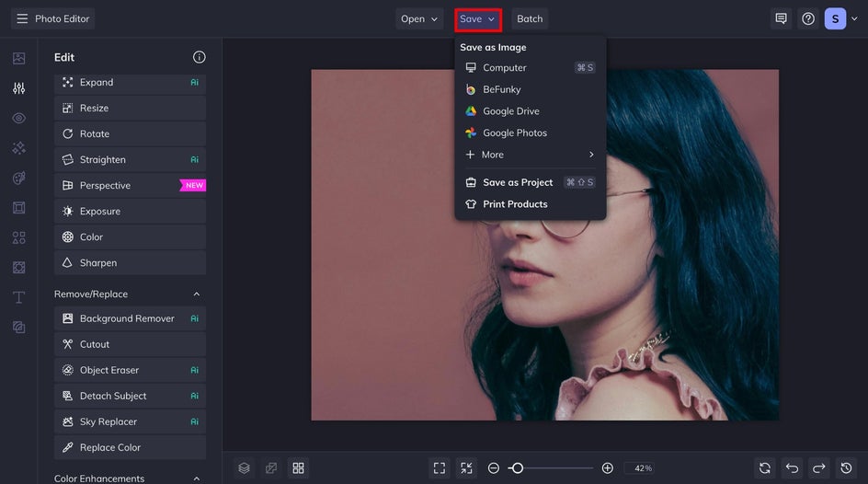This screenshot has height=484, width=868.
Task: Select the Perspective tool
Action: tap(130, 186)
